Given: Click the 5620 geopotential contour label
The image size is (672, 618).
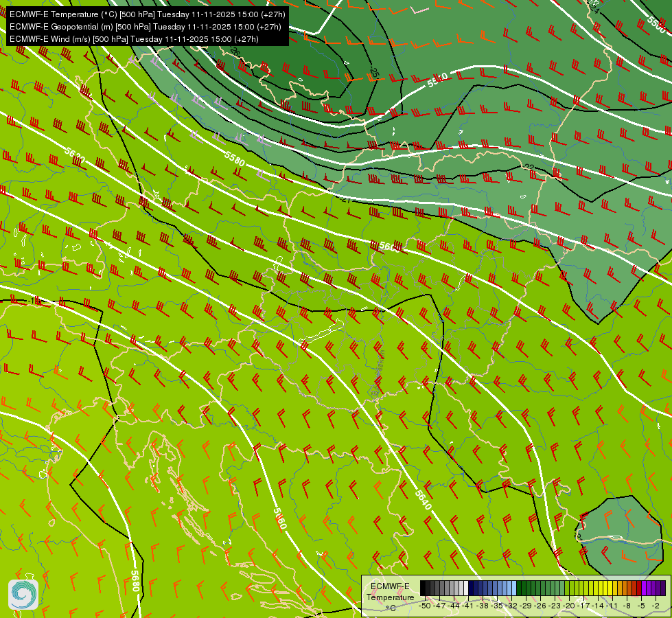Looking at the screenshot, I should tap(76, 156).
